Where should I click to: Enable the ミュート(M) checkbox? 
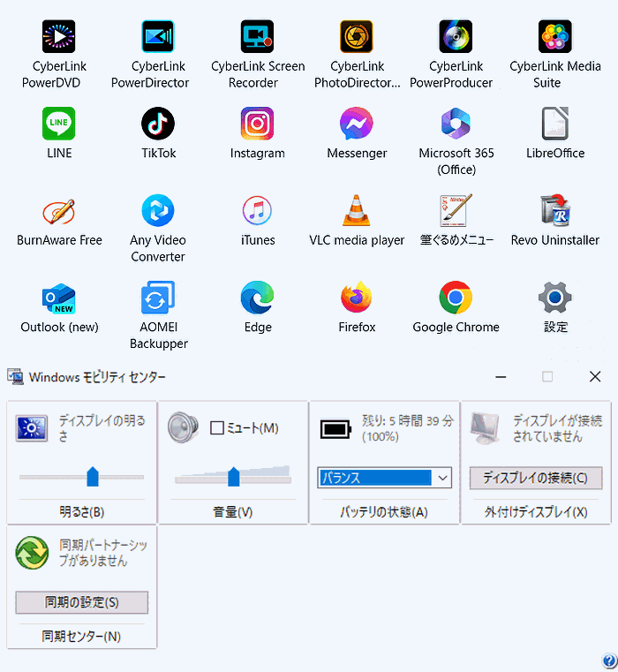[217, 427]
